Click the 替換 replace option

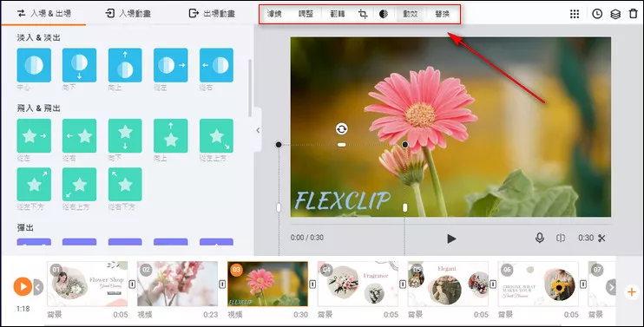pyautogui.click(x=443, y=14)
